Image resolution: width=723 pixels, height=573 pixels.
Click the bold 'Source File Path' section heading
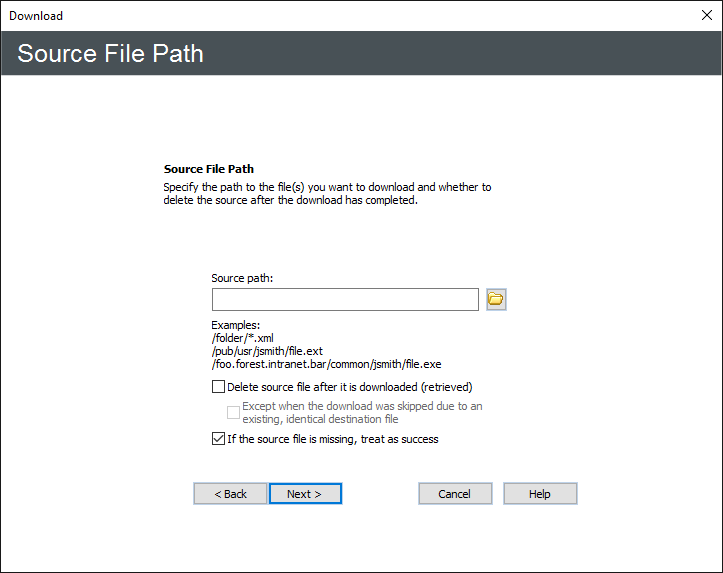216,170
